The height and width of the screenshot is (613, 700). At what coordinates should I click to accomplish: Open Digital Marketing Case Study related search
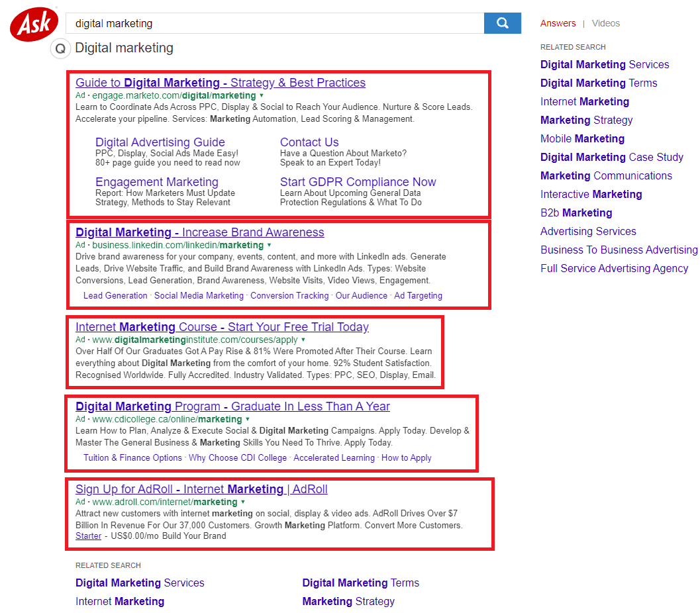click(611, 157)
